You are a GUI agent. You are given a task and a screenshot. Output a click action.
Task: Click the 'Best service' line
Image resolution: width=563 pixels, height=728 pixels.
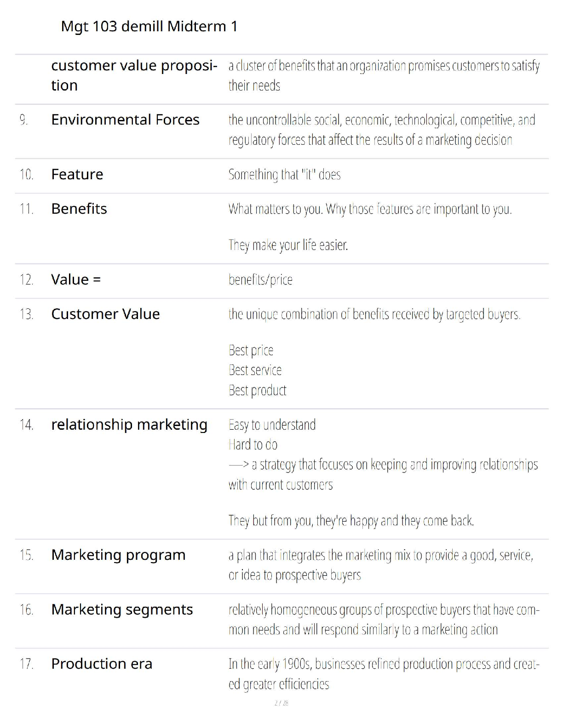click(255, 370)
